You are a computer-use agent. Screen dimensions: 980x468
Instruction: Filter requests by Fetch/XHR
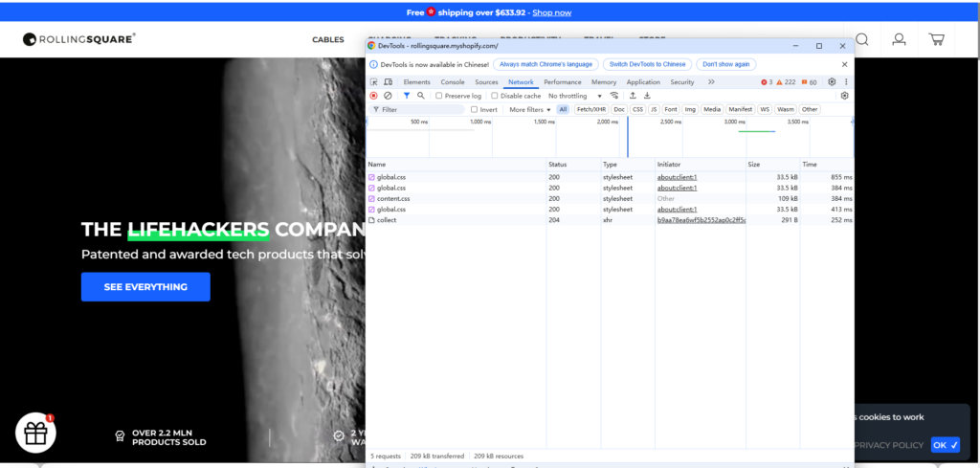click(591, 109)
